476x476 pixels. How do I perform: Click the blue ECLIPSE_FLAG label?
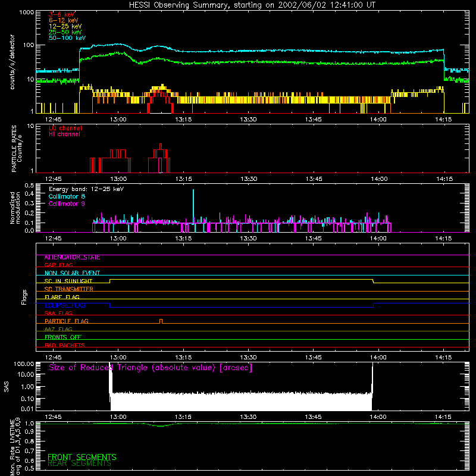coord(65,305)
